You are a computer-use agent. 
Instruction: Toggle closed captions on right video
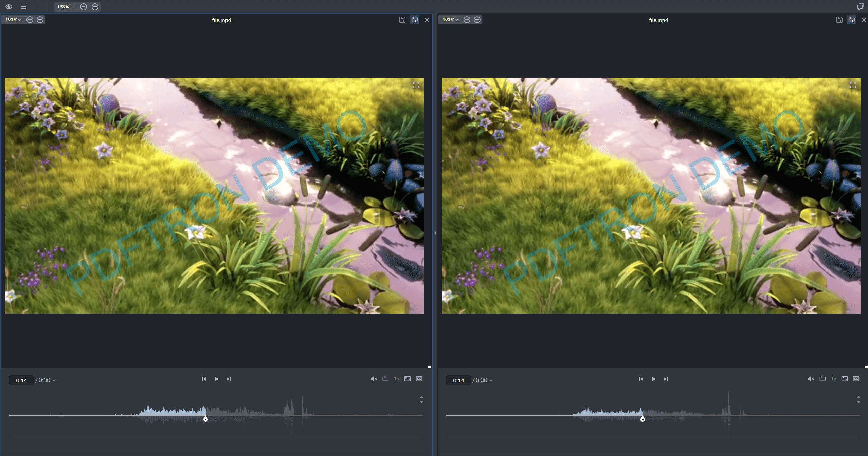tap(856, 379)
